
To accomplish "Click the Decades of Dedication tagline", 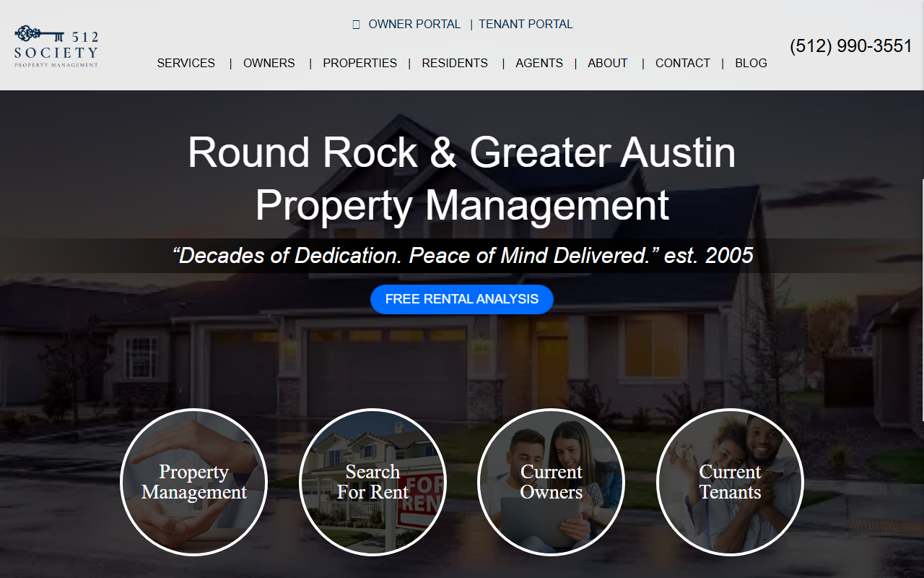I will point(462,255).
